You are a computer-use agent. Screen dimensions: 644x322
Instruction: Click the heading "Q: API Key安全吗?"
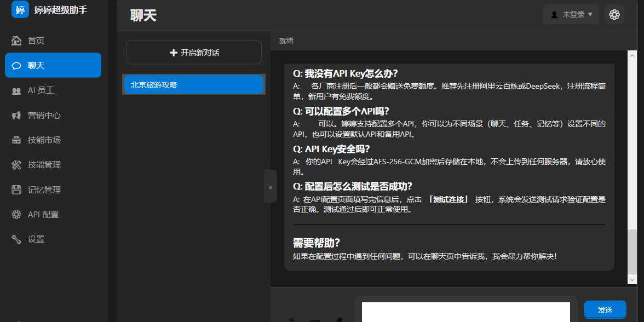click(x=331, y=149)
